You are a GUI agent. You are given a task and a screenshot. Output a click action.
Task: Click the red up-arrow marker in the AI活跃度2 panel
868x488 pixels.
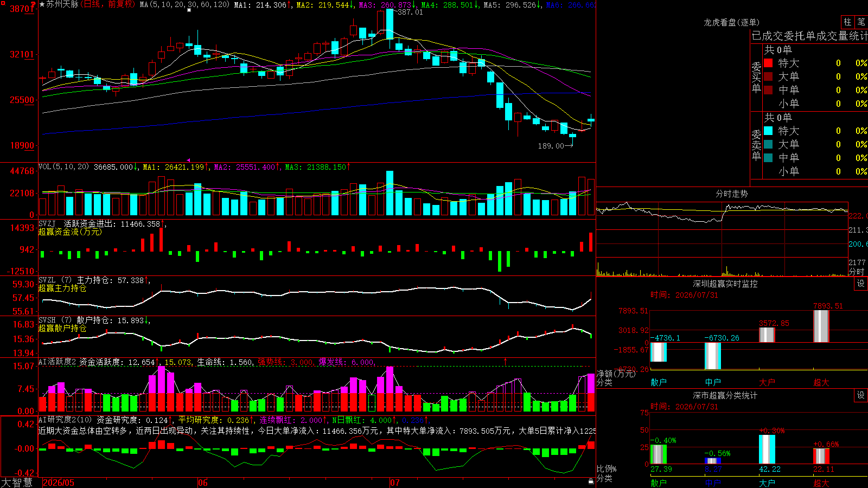click(x=506, y=361)
